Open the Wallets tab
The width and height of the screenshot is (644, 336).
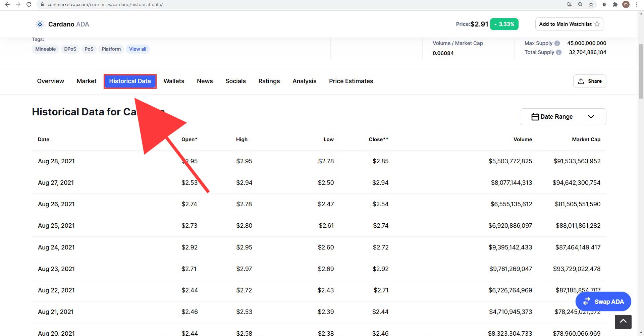click(174, 81)
